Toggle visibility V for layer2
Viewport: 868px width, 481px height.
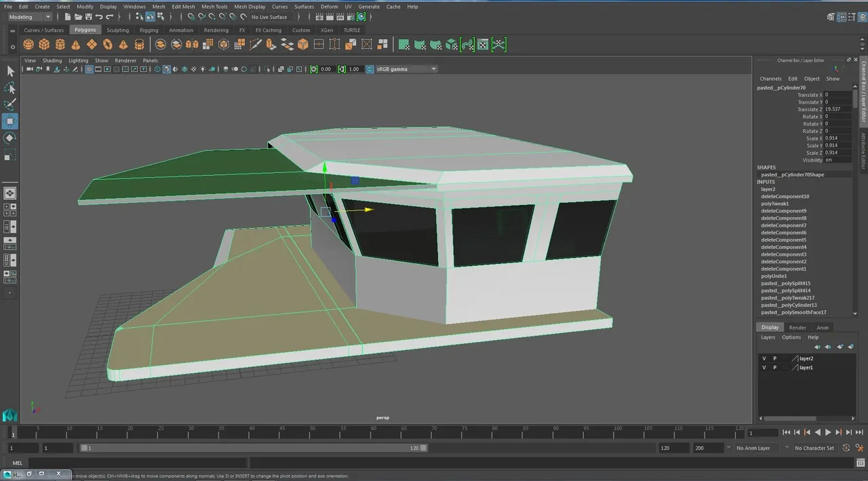tap(764, 358)
